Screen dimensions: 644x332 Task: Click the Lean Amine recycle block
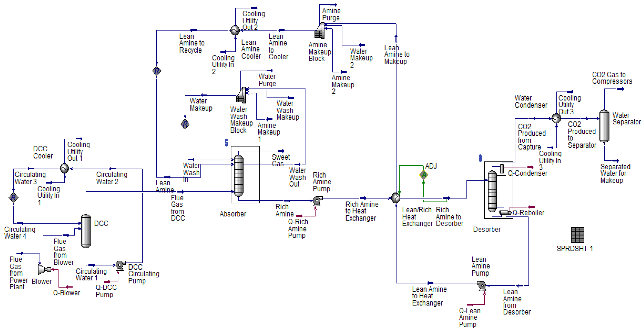pyautogui.click(x=157, y=71)
